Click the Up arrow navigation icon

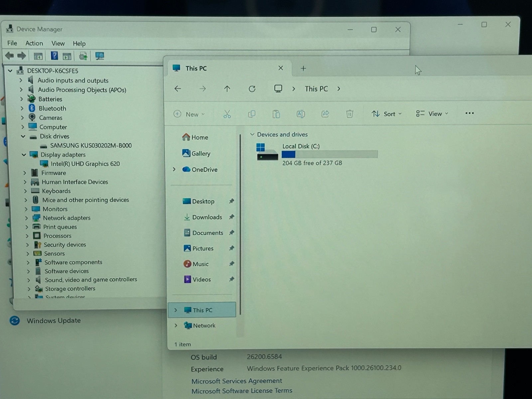(x=227, y=89)
